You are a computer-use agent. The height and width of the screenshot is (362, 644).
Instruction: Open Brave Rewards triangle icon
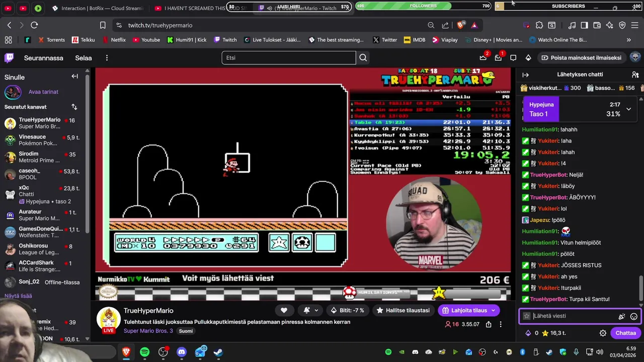coord(474,25)
